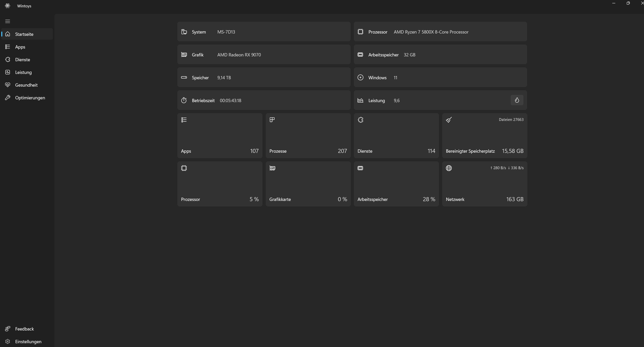This screenshot has width=644, height=347.
Task: Toggle the hamburger navigation menu
Action: click(8, 21)
